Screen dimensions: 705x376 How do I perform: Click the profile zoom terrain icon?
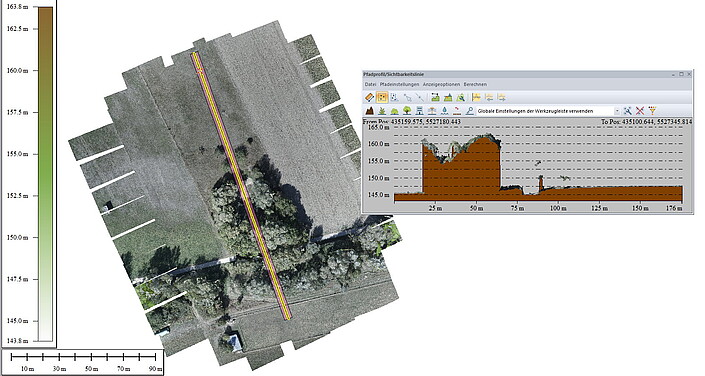coord(460,97)
